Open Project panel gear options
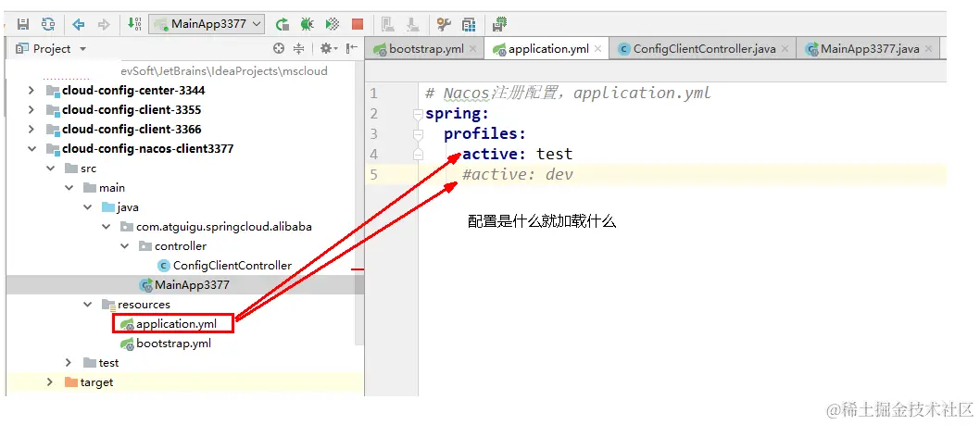This screenshot has height=425, width=980. (328, 48)
